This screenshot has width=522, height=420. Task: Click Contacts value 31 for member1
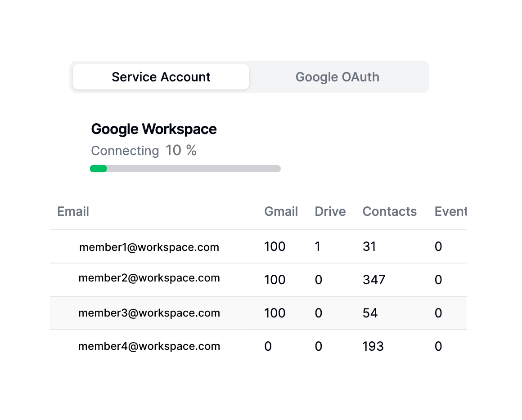point(369,246)
